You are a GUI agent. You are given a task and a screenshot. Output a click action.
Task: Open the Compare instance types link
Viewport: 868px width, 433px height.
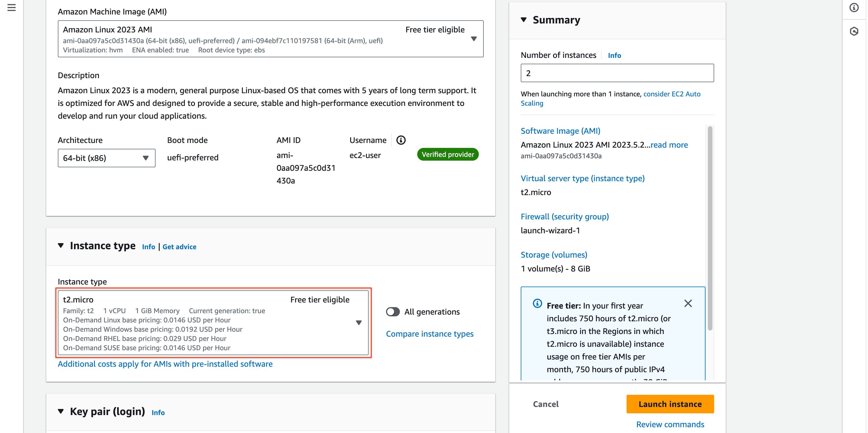pos(429,333)
